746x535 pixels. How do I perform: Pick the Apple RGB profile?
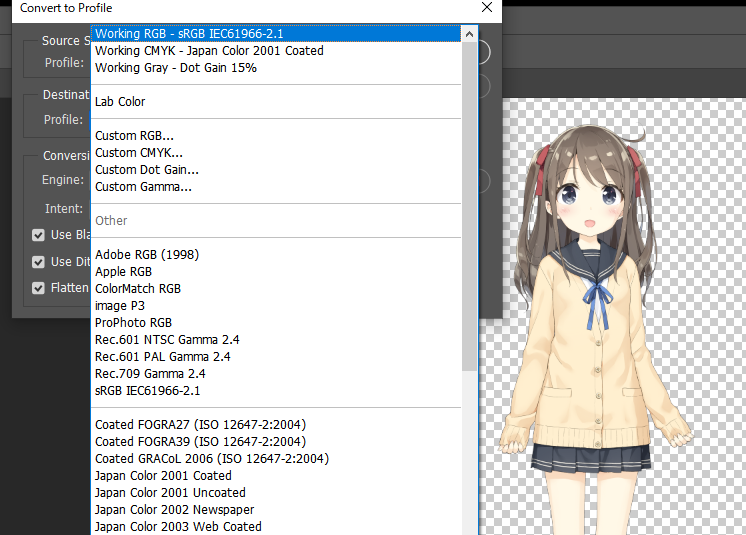(x=123, y=272)
